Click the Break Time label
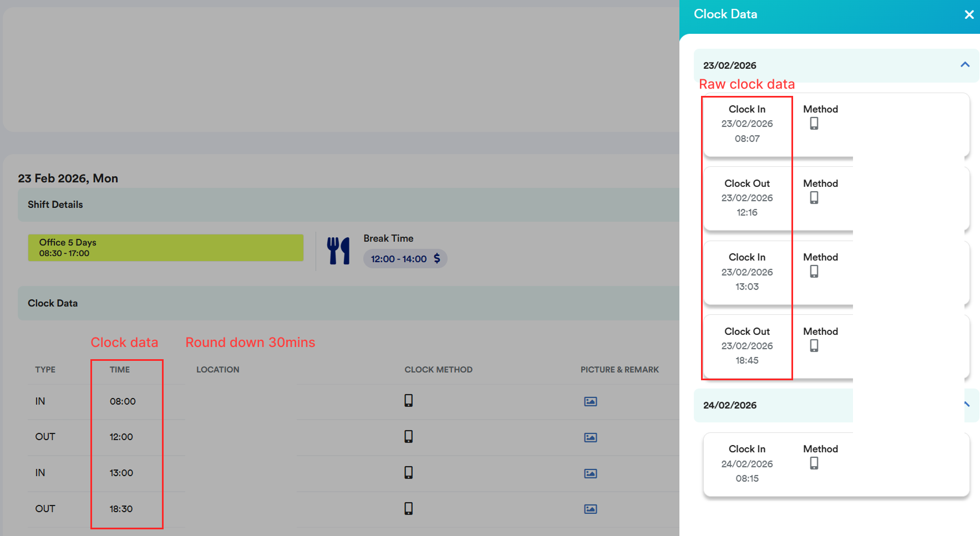Image resolution: width=980 pixels, height=536 pixels. click(x=389, y=238)
